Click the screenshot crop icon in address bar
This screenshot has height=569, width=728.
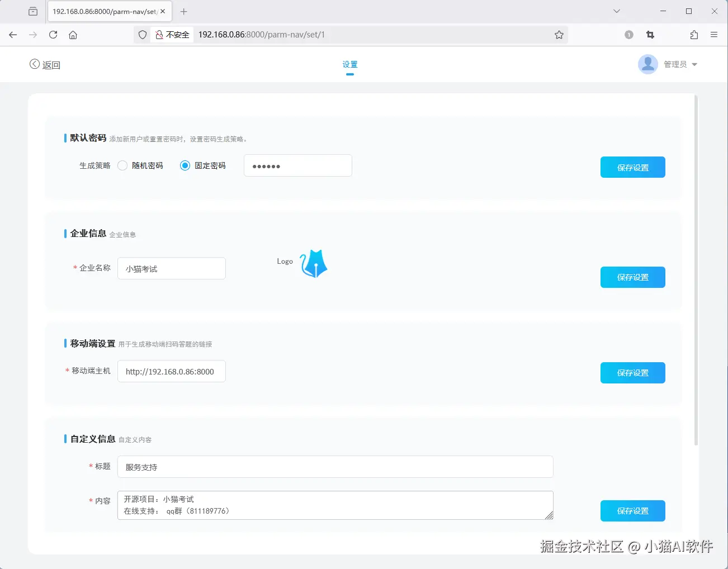coord(650,35)
